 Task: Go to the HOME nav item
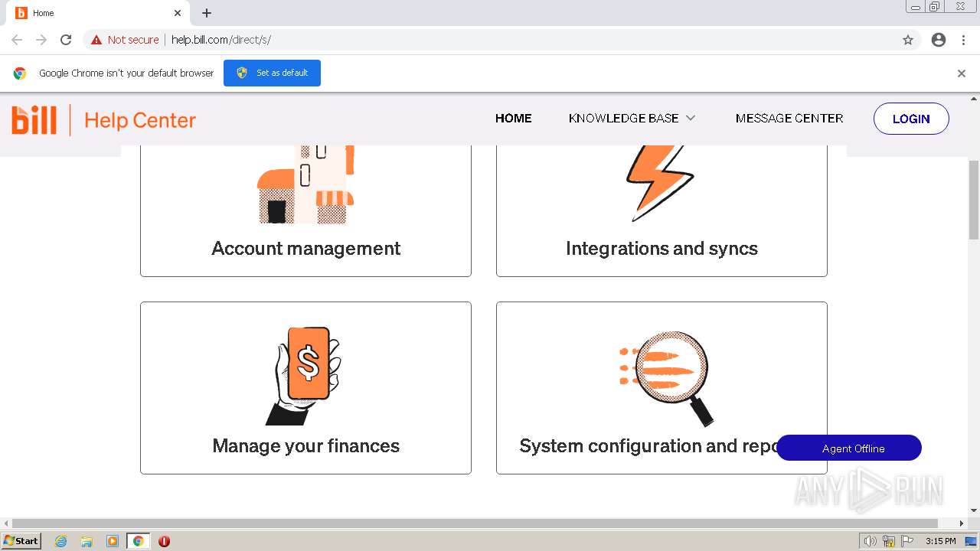513,118
